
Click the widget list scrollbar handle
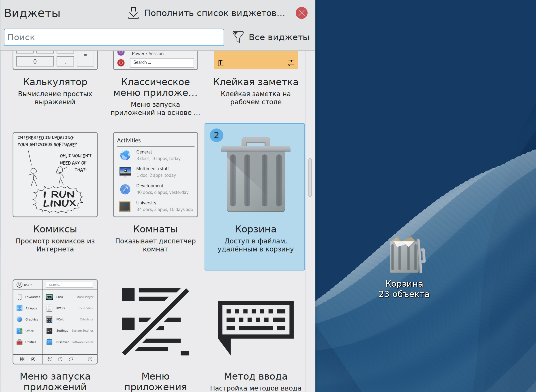click(x=310, y=178)
